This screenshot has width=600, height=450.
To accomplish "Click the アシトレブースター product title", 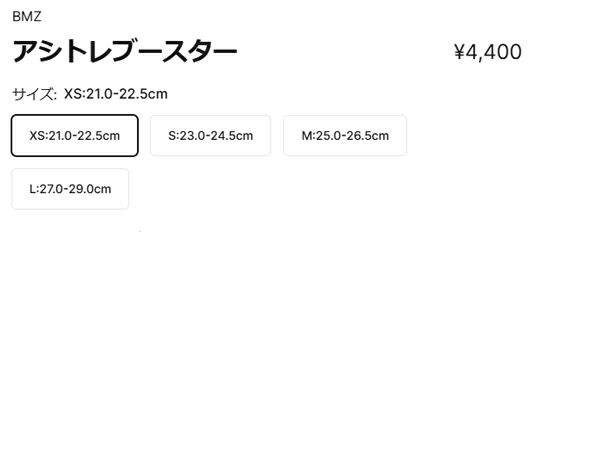I will (125, 52).
